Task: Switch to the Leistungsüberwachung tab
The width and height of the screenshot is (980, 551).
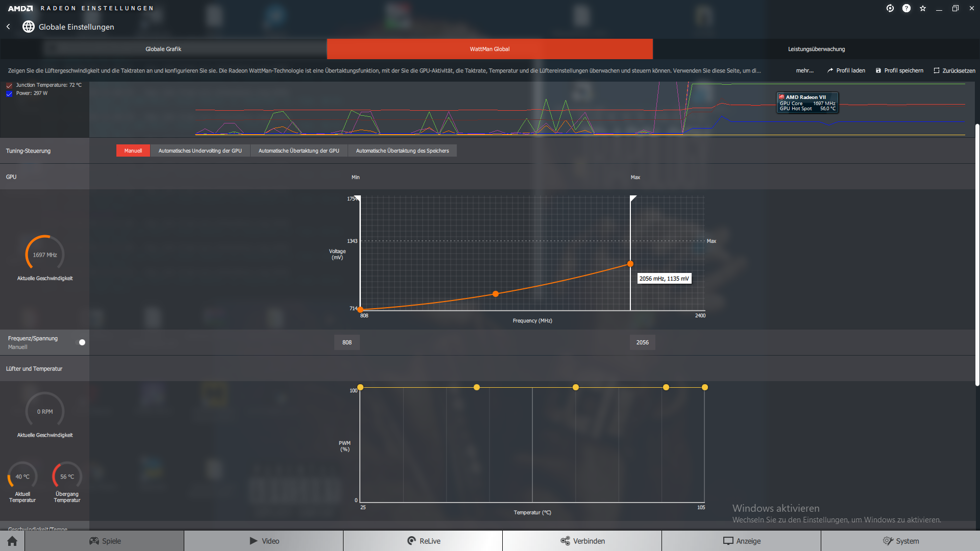Action: pos(817,49)
